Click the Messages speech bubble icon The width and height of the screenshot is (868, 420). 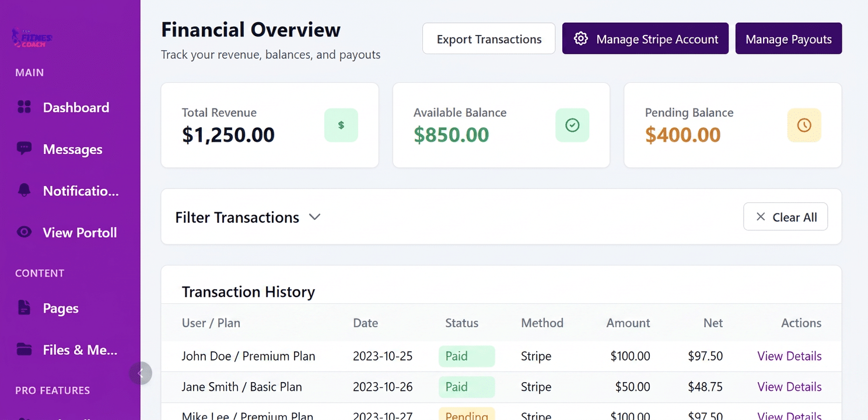point(24,149)
